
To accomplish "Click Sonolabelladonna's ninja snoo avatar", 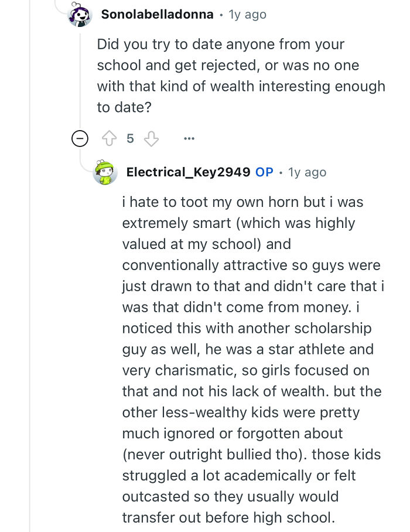I will point(79,15).
